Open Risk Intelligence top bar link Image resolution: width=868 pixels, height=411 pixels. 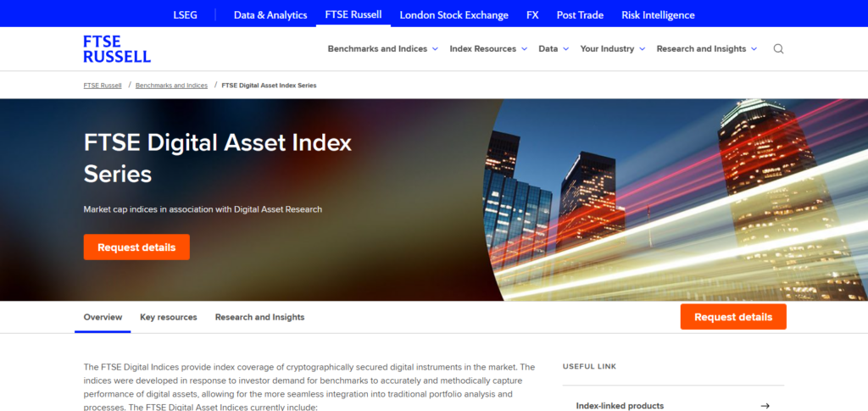(x=658, y=15)
